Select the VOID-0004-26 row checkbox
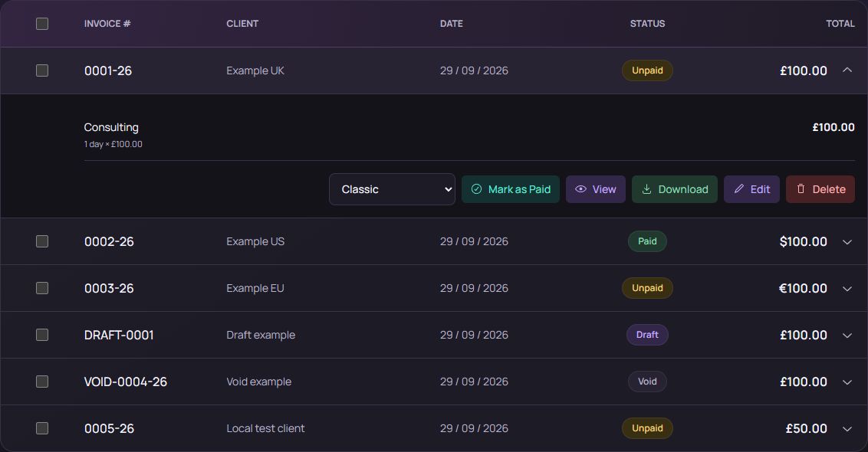 (x=42, y=382)
